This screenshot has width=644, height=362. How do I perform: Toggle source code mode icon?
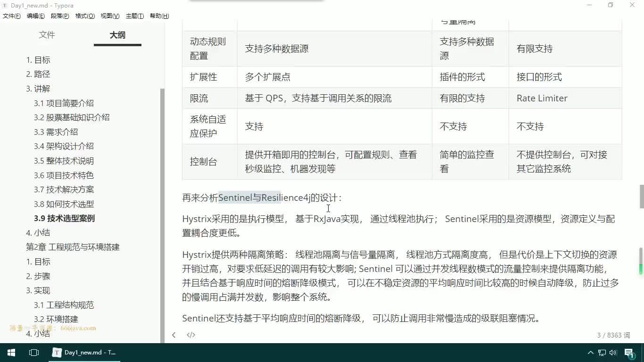191,335
